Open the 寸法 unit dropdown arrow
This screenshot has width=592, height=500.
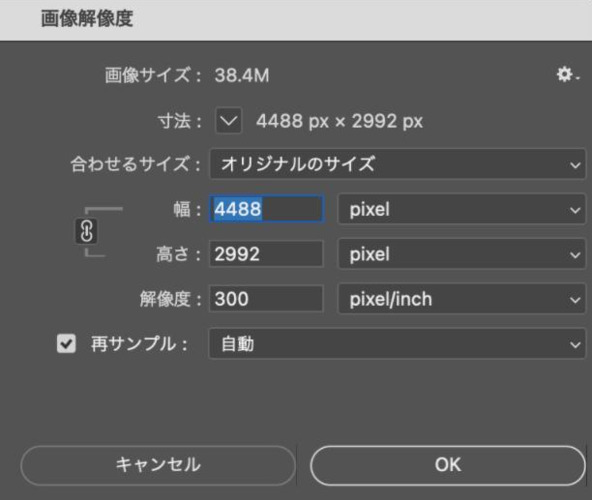click(x=228, y=121)
